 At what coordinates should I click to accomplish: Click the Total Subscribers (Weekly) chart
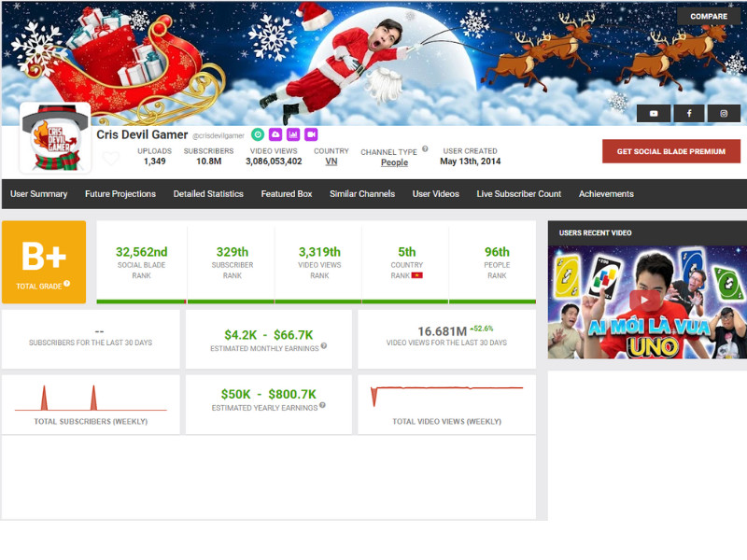(x=91, y=399)
